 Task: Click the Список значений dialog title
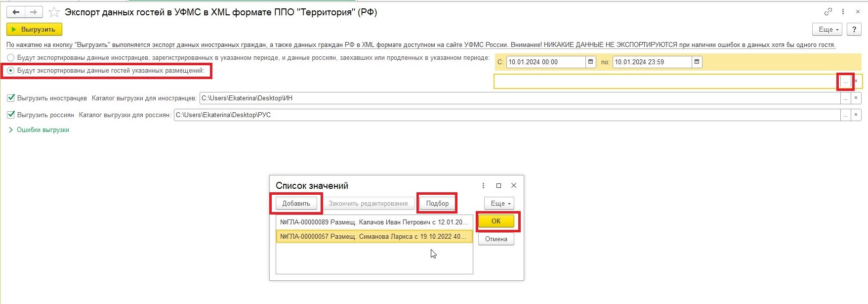312,186
